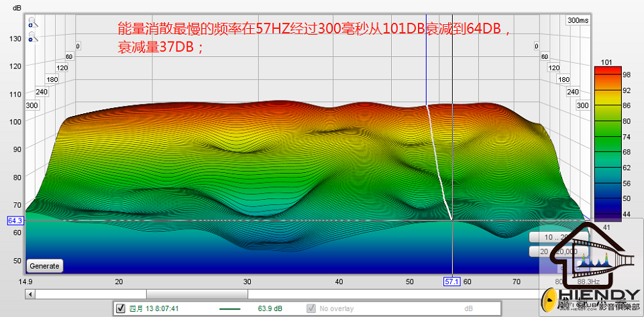Click the 88.3Hz readout near bottom right
This screenshot has width=644, height=317.
tap(588, 281)
